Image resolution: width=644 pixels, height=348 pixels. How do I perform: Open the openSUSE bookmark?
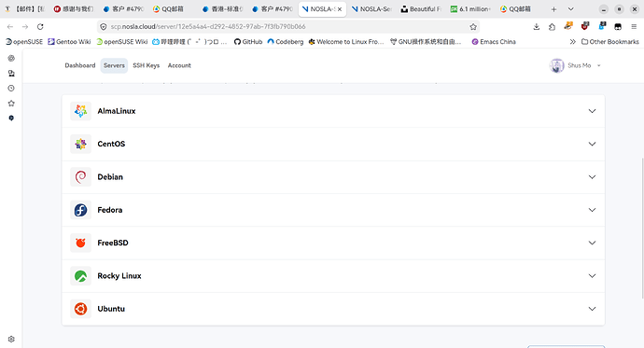[24, 41]
